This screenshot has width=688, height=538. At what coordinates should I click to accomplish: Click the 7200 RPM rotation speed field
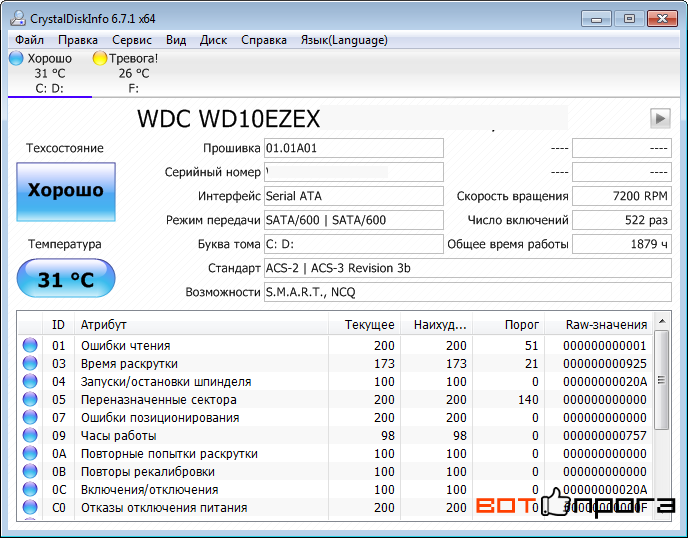622,196
